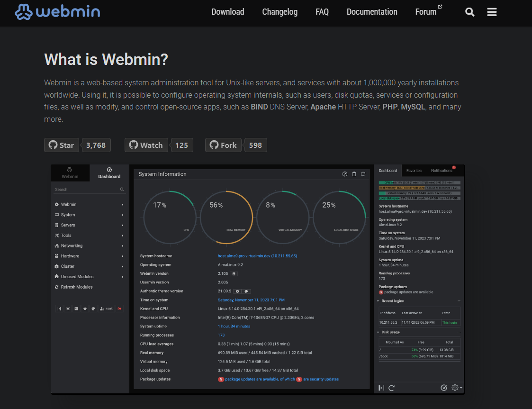This screenshot has width=532, height=409.
Task: Visit the Forum link in the top navigation
Action: tap(429, 11)
